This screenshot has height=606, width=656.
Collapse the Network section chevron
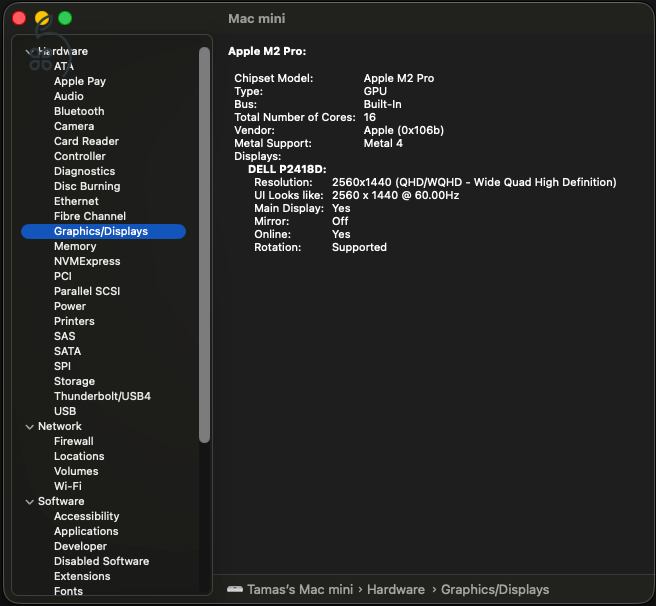point(29,426)
